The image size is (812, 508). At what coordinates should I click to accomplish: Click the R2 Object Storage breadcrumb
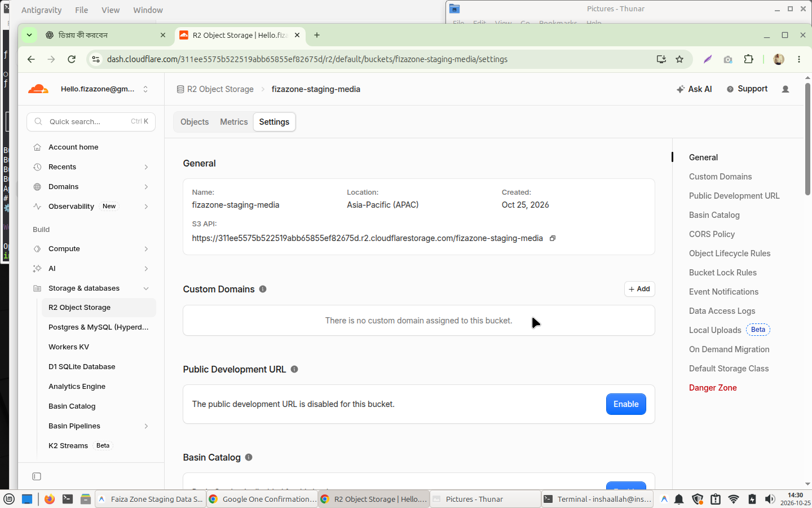215,89
